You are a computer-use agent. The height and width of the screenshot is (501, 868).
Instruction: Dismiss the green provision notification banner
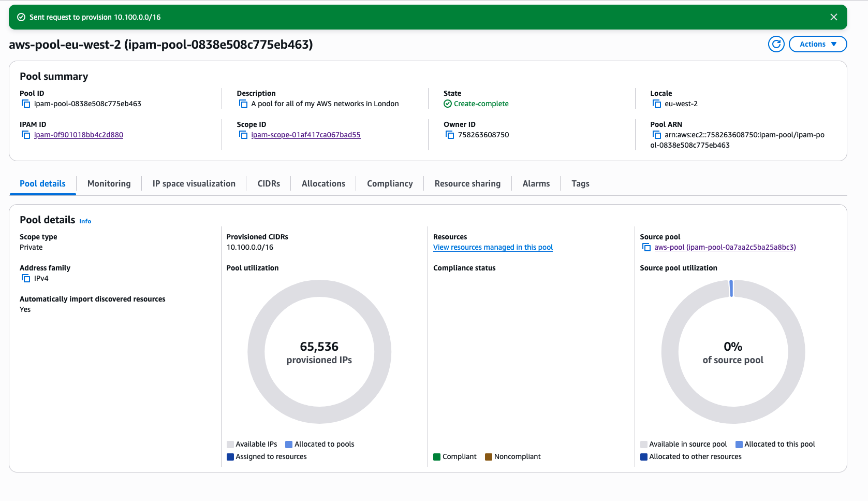click(833, 17)
